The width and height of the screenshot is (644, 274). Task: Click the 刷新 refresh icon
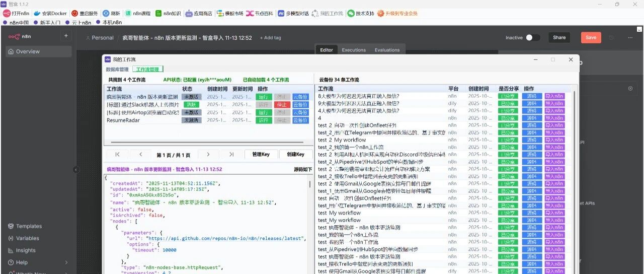click(106, 14)
